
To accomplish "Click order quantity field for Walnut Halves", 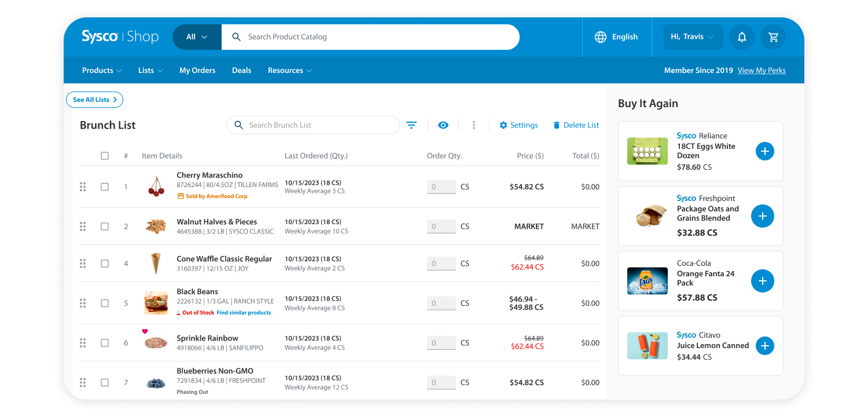I will (442, 226).
